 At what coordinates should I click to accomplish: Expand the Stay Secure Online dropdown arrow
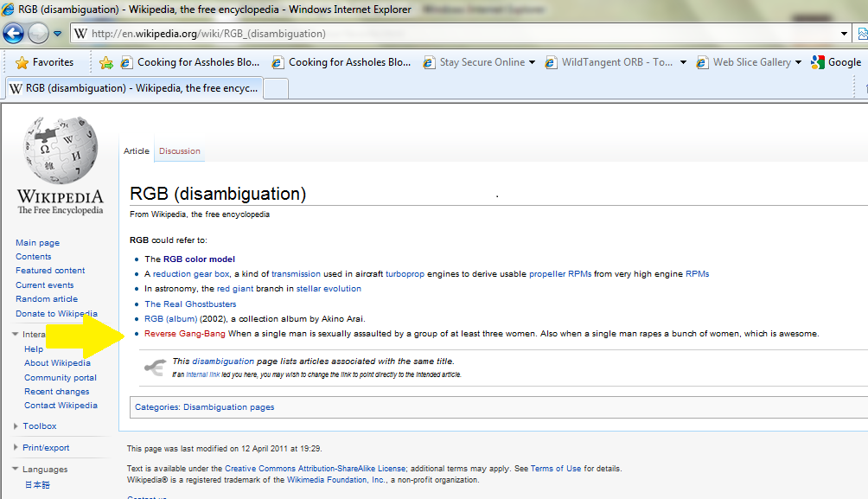pos(532,62)
